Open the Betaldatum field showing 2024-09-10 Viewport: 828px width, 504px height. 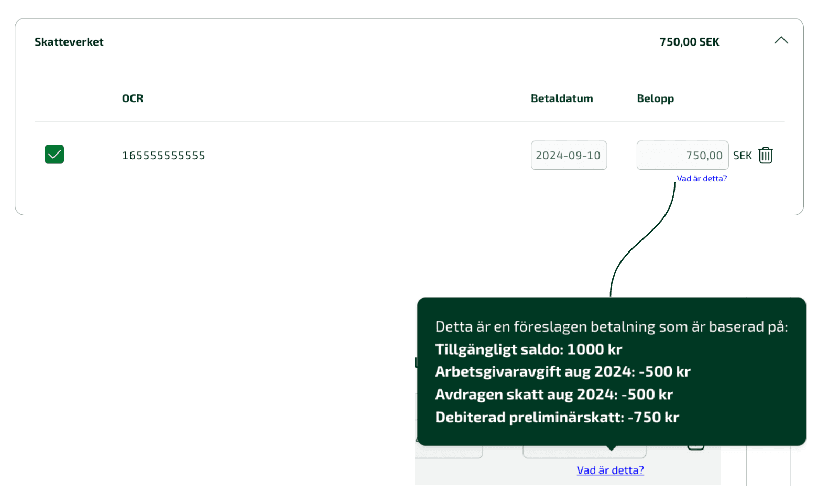point(569,155)
